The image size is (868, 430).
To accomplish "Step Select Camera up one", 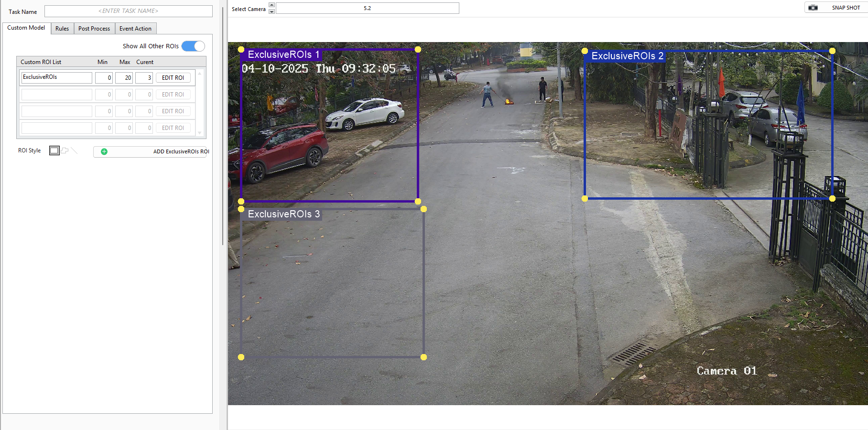I will coord(272,5).
